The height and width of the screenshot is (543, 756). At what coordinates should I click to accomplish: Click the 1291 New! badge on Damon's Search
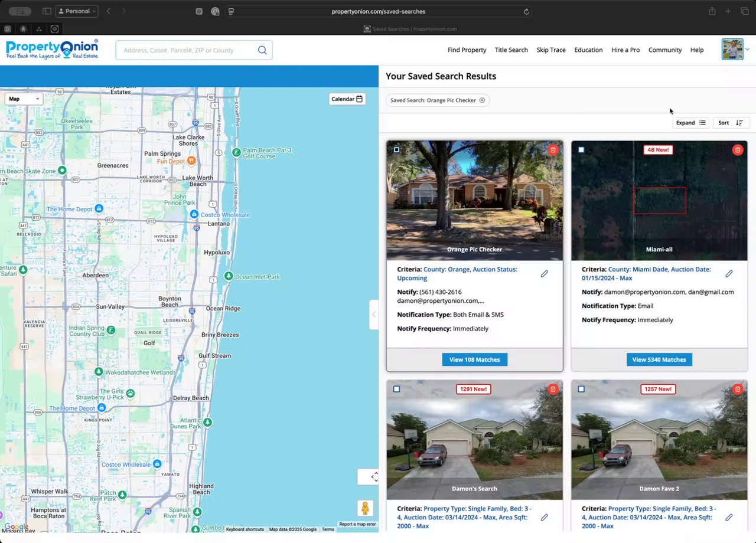(x=474, y=389)
